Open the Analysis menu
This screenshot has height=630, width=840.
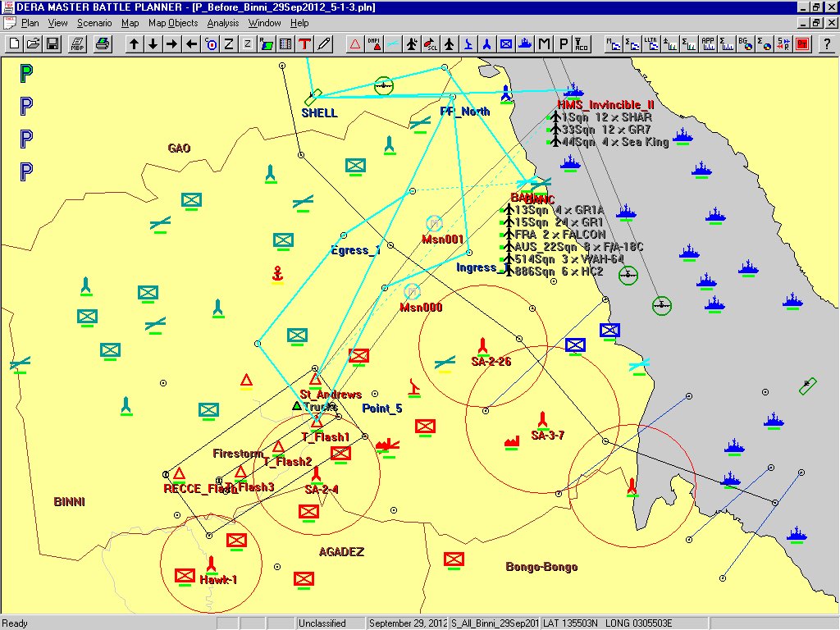click(x=223, y=23)
